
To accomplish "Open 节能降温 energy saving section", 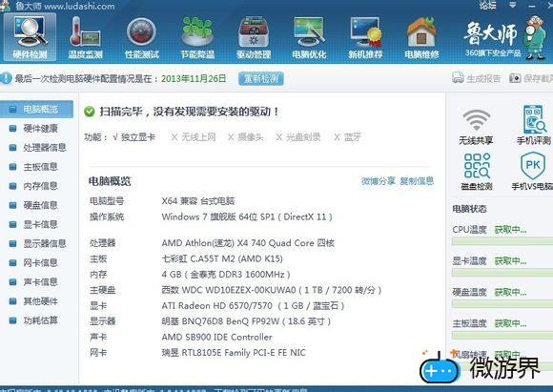I will 197,37.
